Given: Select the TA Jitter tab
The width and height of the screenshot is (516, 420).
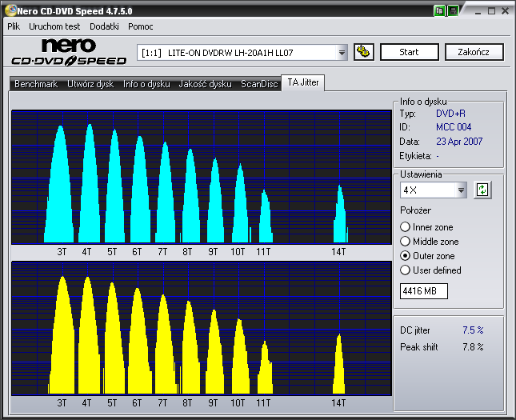Looking at the screenshot, I should click(303, 82).
